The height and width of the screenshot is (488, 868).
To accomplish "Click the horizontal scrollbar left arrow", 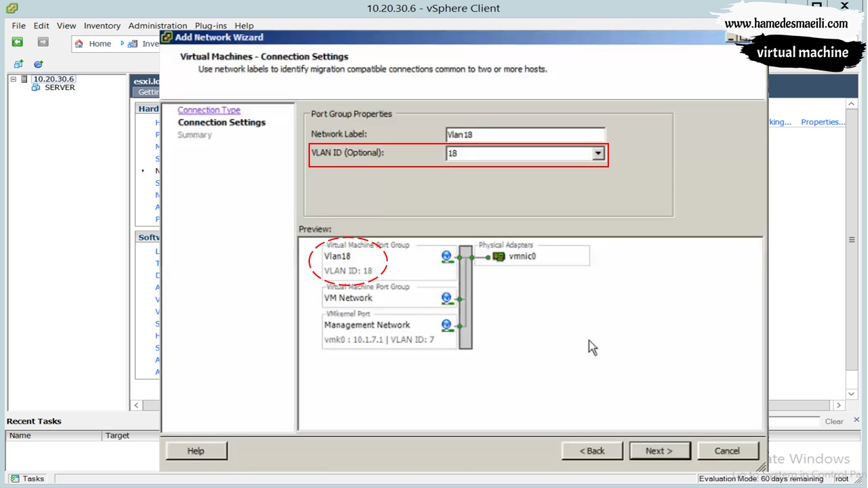I will 136,405.
